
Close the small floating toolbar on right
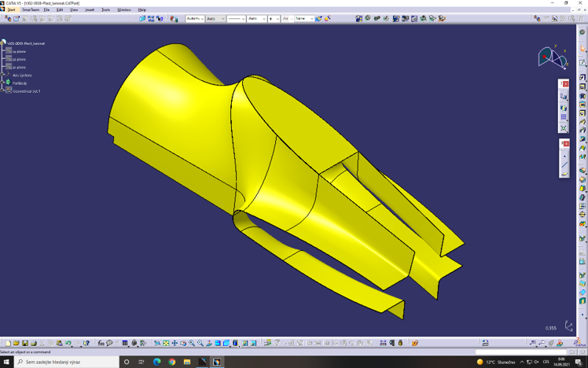coord(564,83)
